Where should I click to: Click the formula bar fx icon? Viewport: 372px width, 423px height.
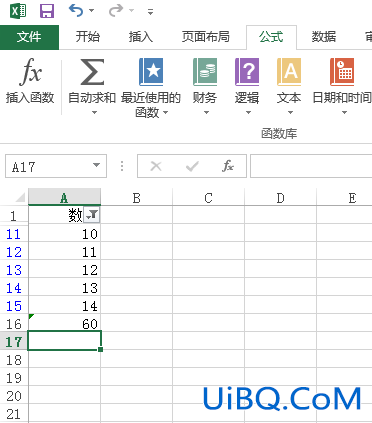tap(228, 166)
